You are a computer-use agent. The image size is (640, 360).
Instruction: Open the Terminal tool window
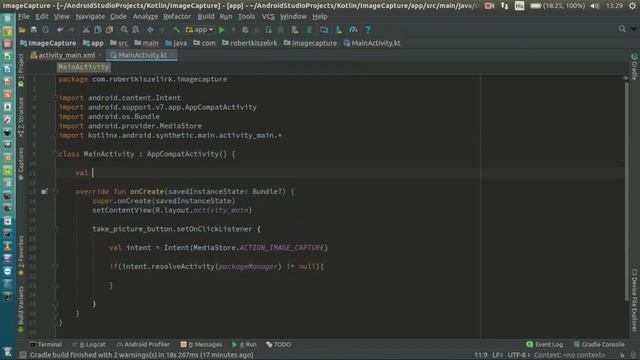pyautogui.click(x=46, y=344)
